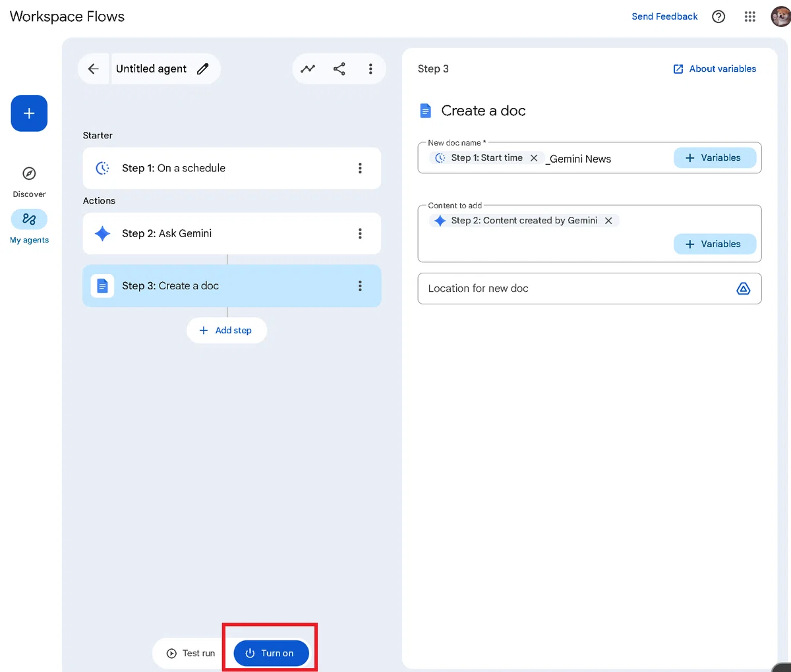Open the account profile avatar
The image size is (791, 672).
click(780, 16)
